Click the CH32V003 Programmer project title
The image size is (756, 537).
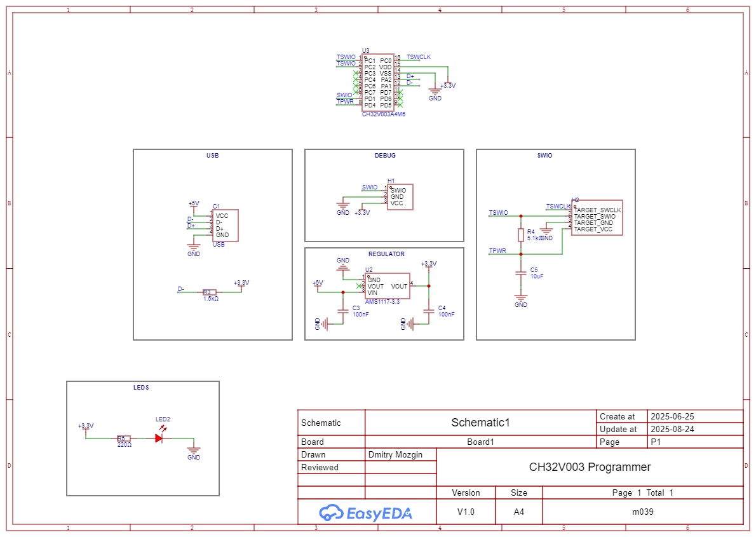pyautogui.click(x=590, y=467)
